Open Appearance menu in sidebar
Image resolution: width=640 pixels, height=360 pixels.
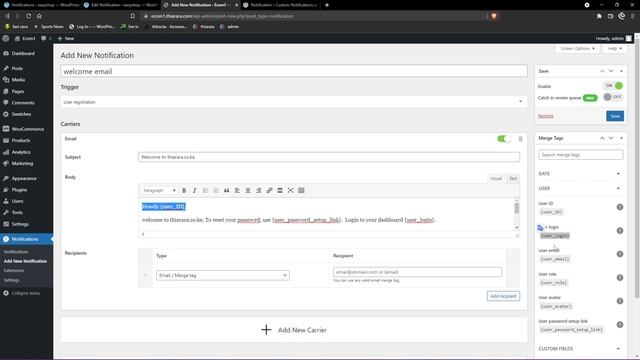[x=24, y=178]
